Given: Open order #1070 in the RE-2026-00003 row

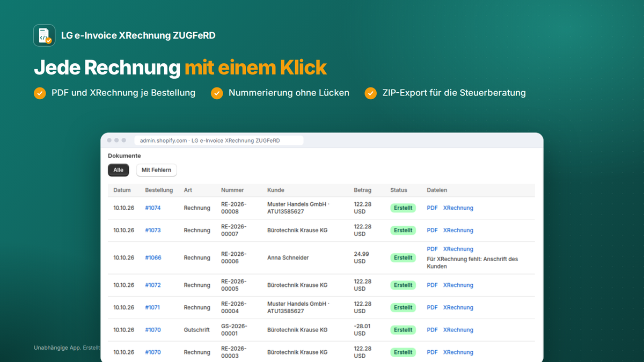Looking at the screenshot, I should [x=153, y=353].
